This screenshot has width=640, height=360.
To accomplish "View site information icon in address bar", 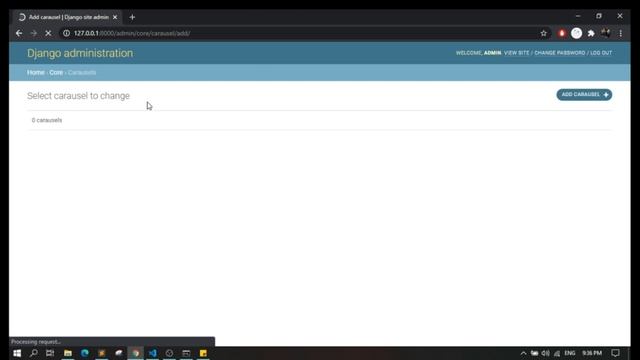I will click(x=67, y=33).
